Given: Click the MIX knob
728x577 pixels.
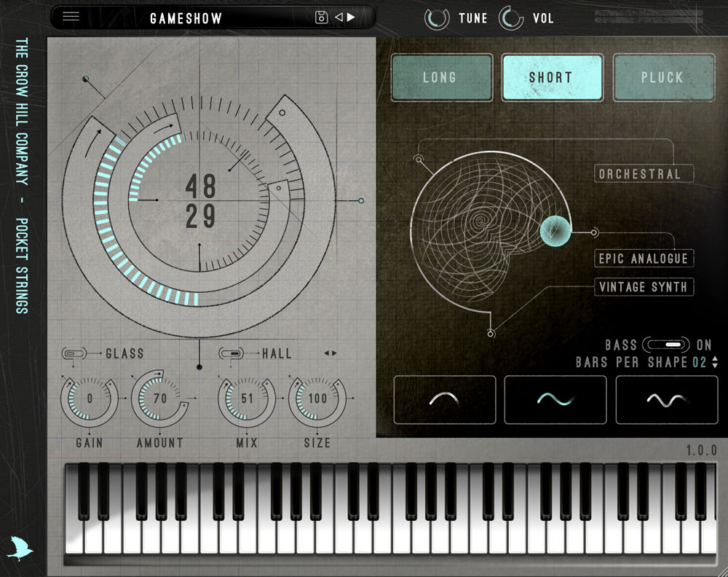Looking at the screenshot, I should pyautogui.click(x=247, y=399).
